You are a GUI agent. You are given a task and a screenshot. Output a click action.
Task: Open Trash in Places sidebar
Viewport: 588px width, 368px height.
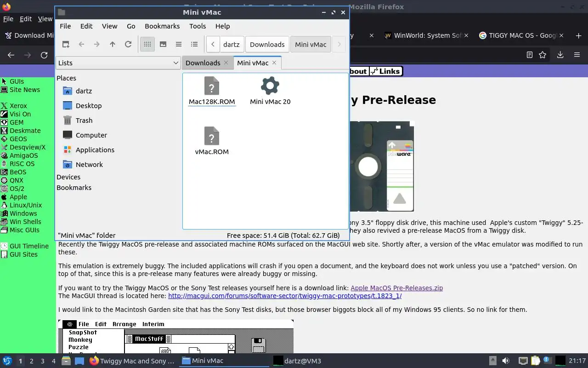84,121
